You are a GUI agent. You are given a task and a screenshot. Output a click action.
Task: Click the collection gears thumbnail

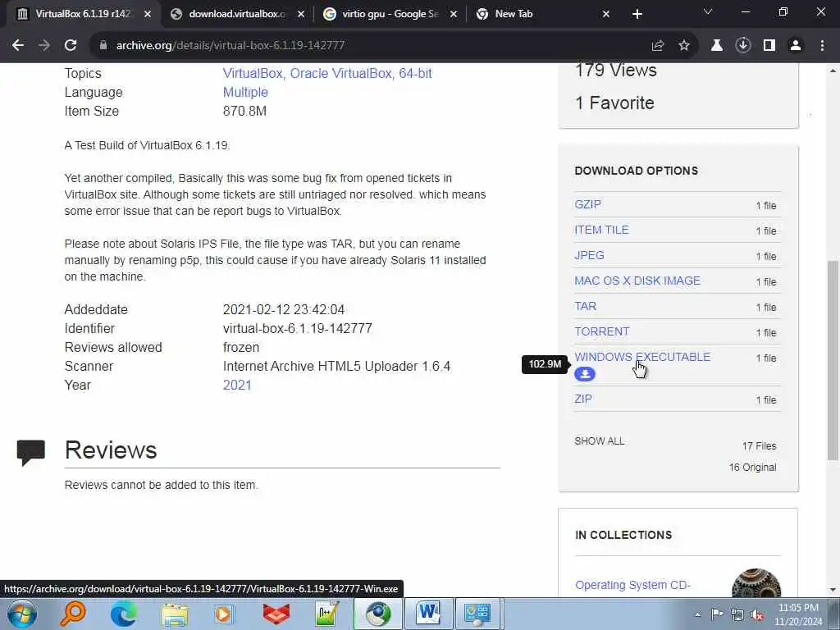click(x=756, y=583)
